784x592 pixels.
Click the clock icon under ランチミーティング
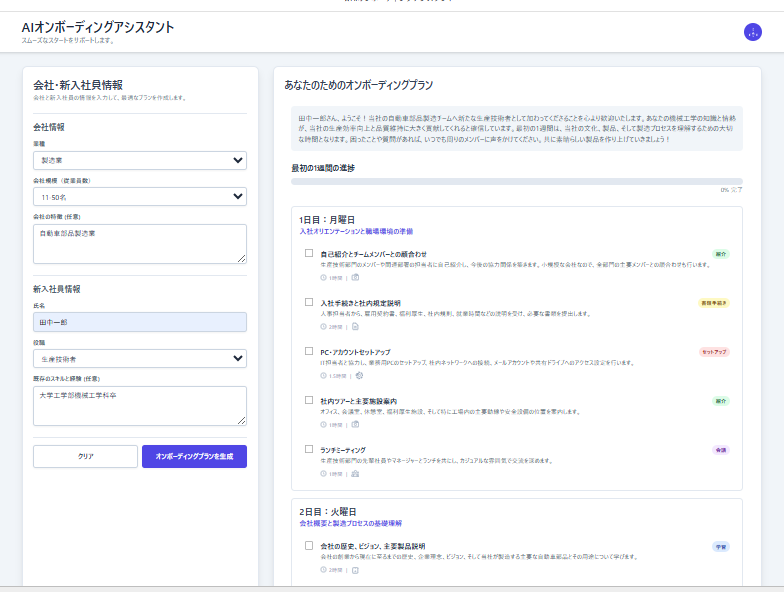[x=323, y=474]
